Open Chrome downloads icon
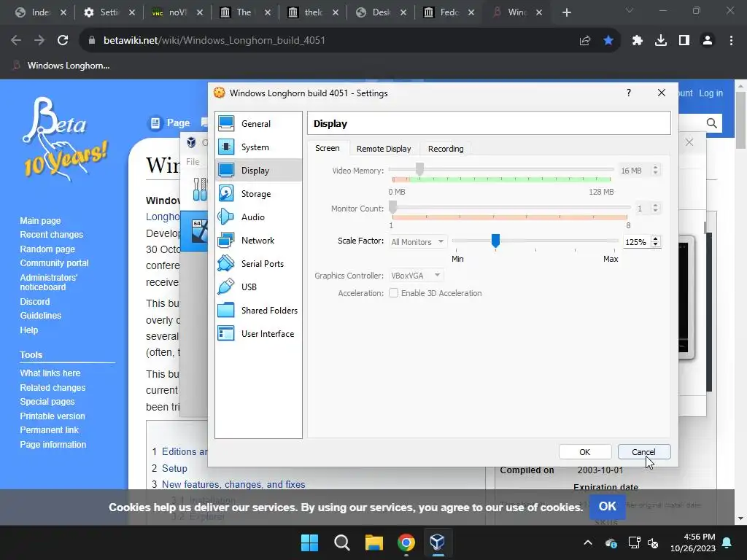The width and height of the screenshot is (747, 560). (661, 41)
